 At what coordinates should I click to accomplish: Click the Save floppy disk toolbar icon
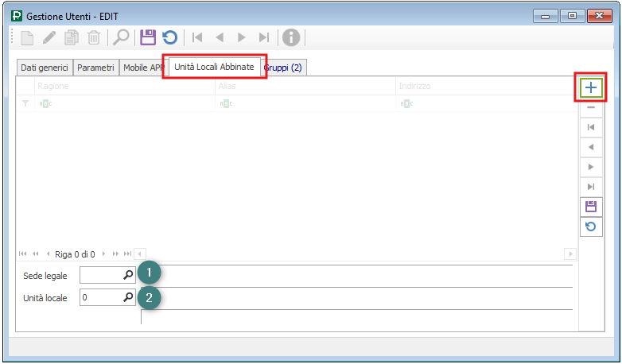pos(147,37)
